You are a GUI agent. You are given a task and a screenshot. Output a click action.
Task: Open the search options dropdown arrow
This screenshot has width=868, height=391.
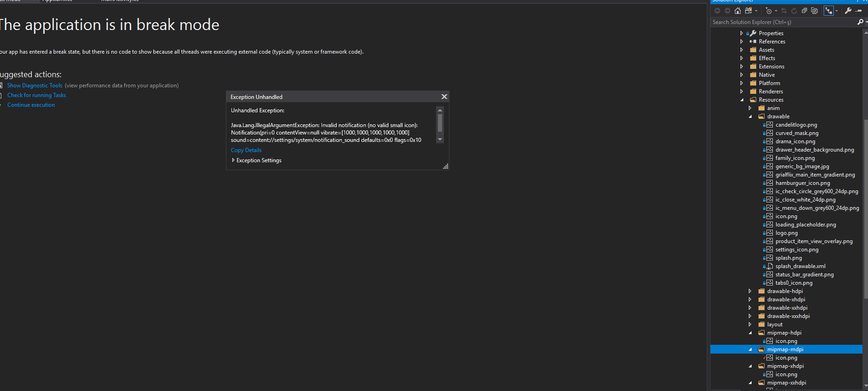pyautogui.click(x=867, y=22)
